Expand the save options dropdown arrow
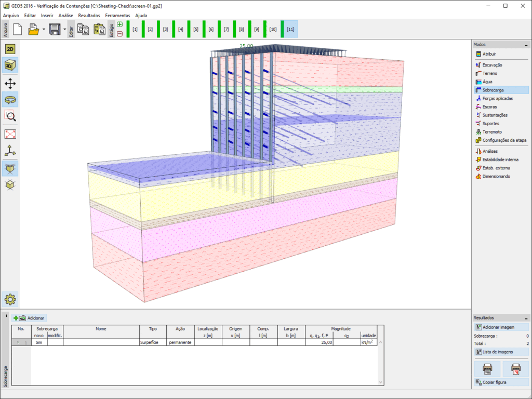This screenshot has width=532, height=399. point(64,29)
